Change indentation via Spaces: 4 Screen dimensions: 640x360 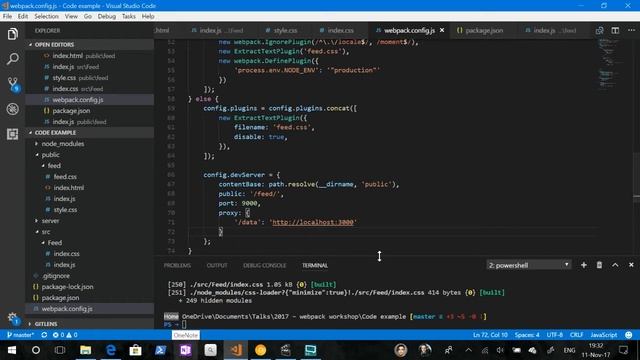tap(527, 335)
